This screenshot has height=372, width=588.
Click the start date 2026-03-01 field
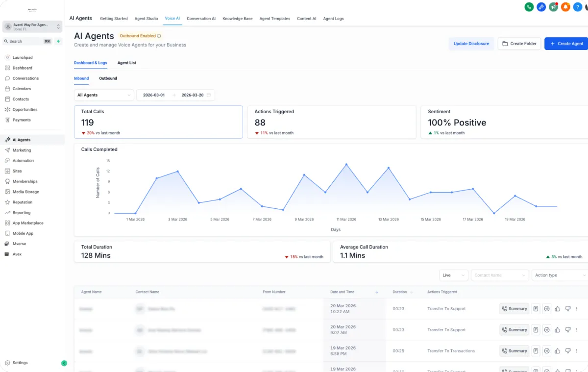click(154, 95)
